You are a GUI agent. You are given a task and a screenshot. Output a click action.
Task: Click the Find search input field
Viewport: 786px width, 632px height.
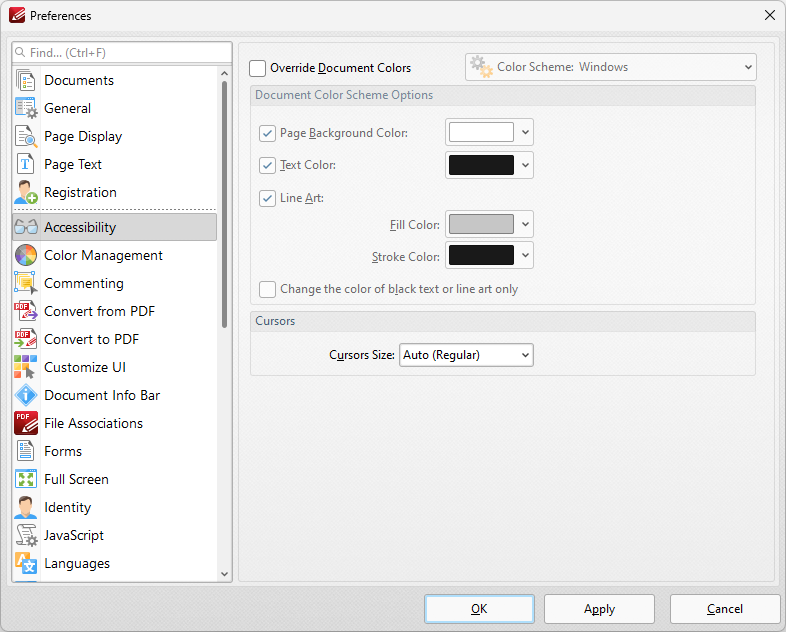point(122,53)
